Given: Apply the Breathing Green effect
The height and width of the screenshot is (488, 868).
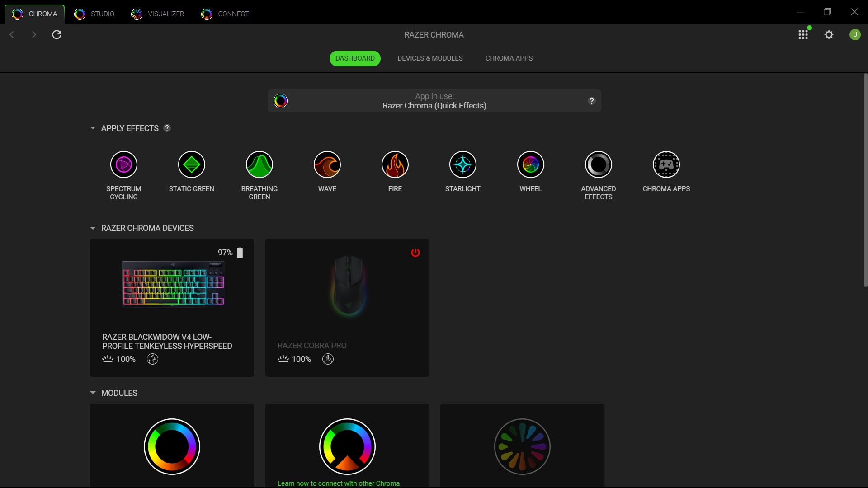Looking at the screenshot, I should click(x=259, y=164).
